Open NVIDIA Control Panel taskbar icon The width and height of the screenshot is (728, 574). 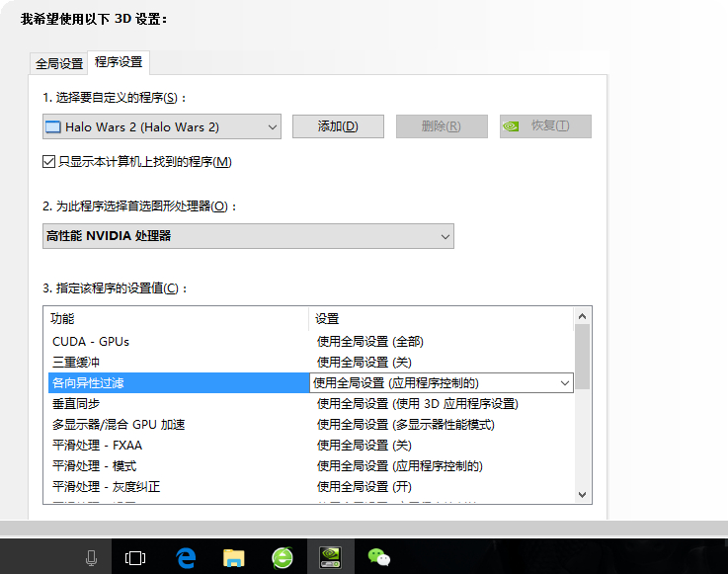point(330,557)
